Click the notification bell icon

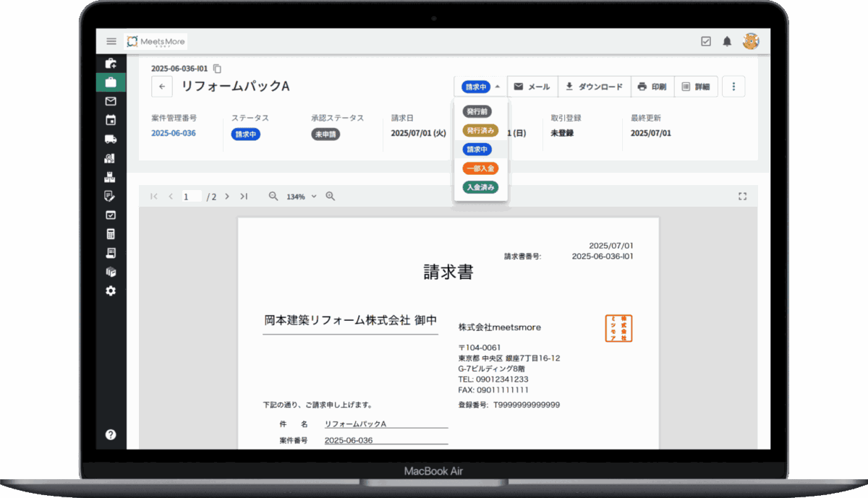pyautogui.click(x=727, y=41)
